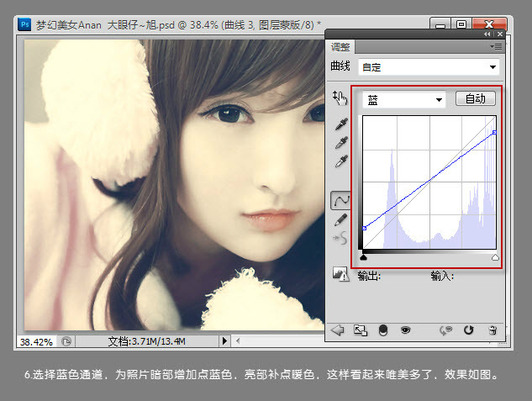Open the adjustments panel options menu
The width and height of the screenshot is (532, 401).
tap(498, 47)
